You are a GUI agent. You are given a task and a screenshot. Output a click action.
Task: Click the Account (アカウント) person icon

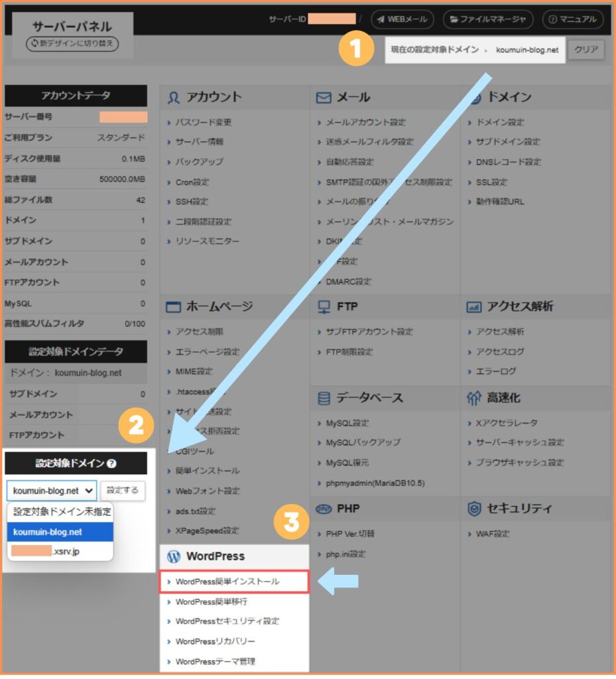coord(174,97)
